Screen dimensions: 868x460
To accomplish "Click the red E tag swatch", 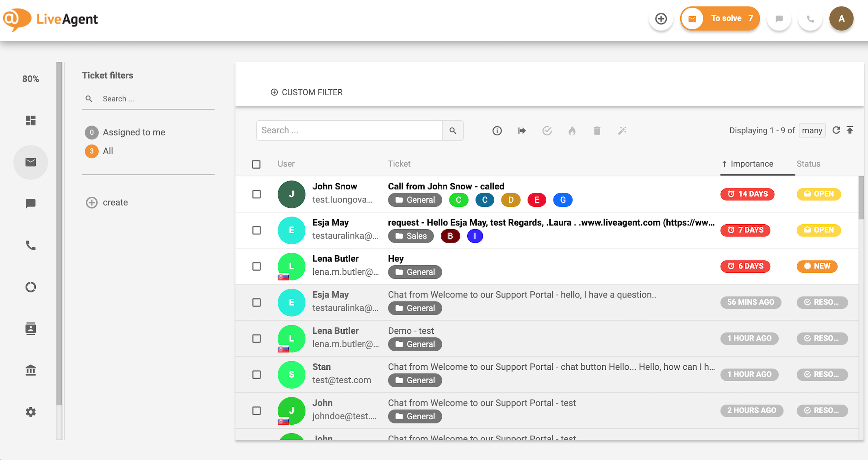I will [x=536, y=200].
